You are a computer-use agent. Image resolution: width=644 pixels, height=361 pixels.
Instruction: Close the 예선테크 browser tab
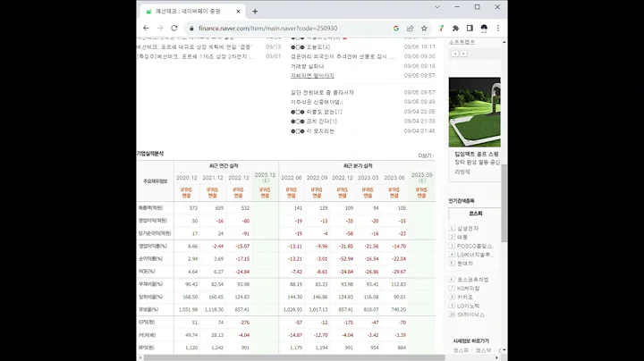pyautogui.click(x=238, y=12)
